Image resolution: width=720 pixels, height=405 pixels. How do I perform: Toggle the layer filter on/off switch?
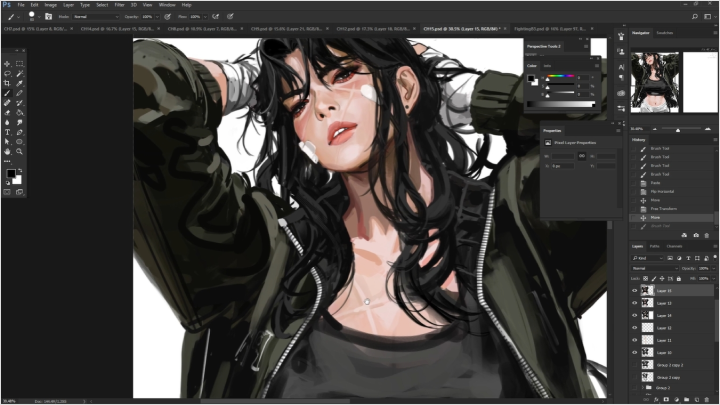pyautogui.click(x=715, y=257)
